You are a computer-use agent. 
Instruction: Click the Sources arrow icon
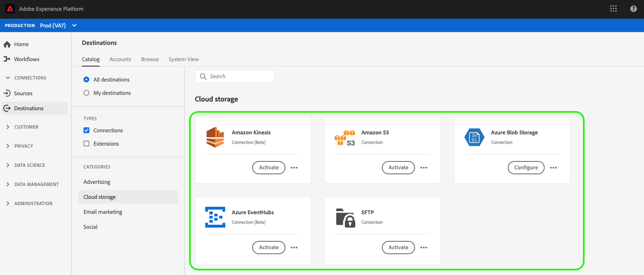click(7, 93)
